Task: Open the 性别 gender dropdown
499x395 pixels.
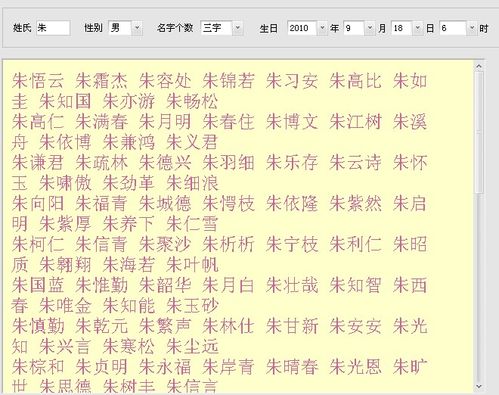Action: (137, 28)
